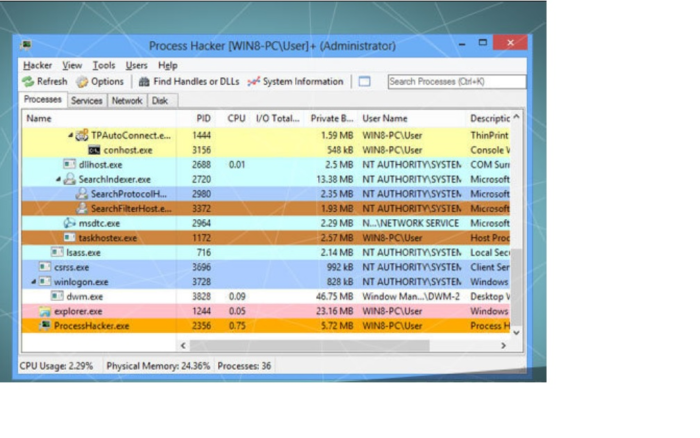
Task: Open Options via the gear icon
Action: [82, 82]
